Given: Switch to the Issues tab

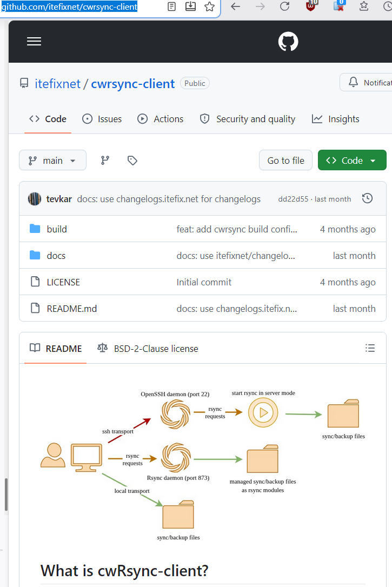Looking at the screenshot, I should tap(102, 119).
